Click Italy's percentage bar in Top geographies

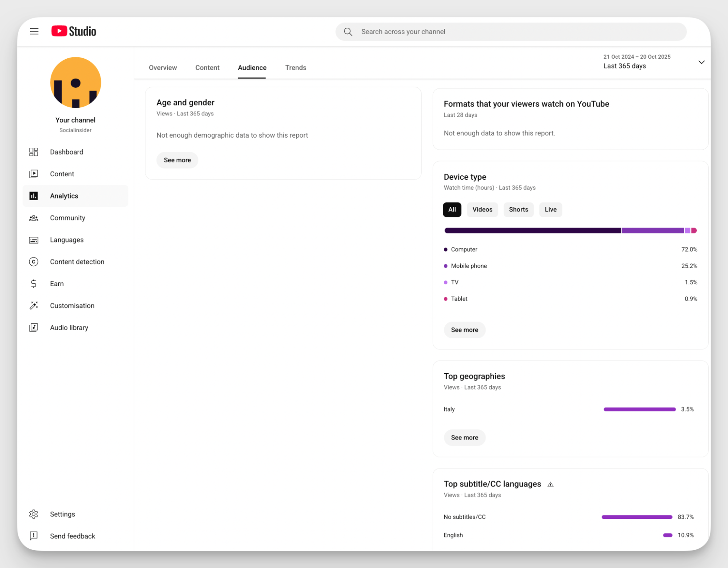[639, 409]
